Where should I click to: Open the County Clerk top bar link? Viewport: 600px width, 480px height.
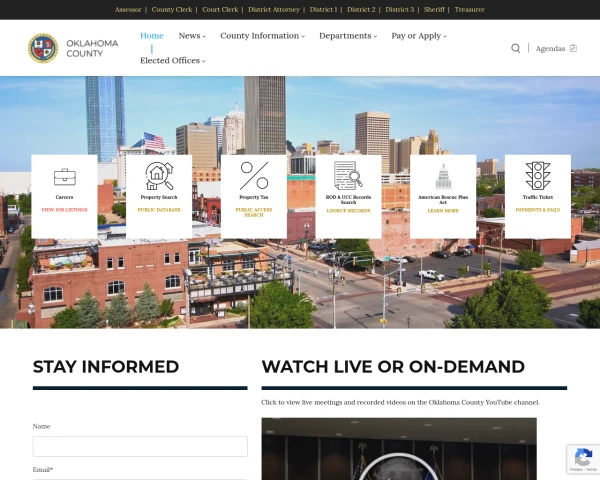pos(172,10)
